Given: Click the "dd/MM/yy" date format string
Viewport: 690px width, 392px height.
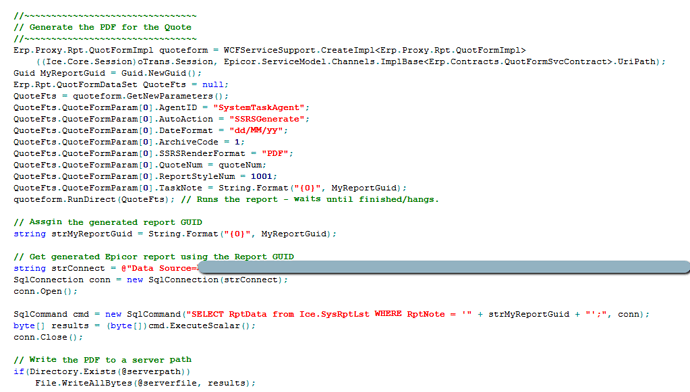Looking at the screenshot, I should click(257, 130).
